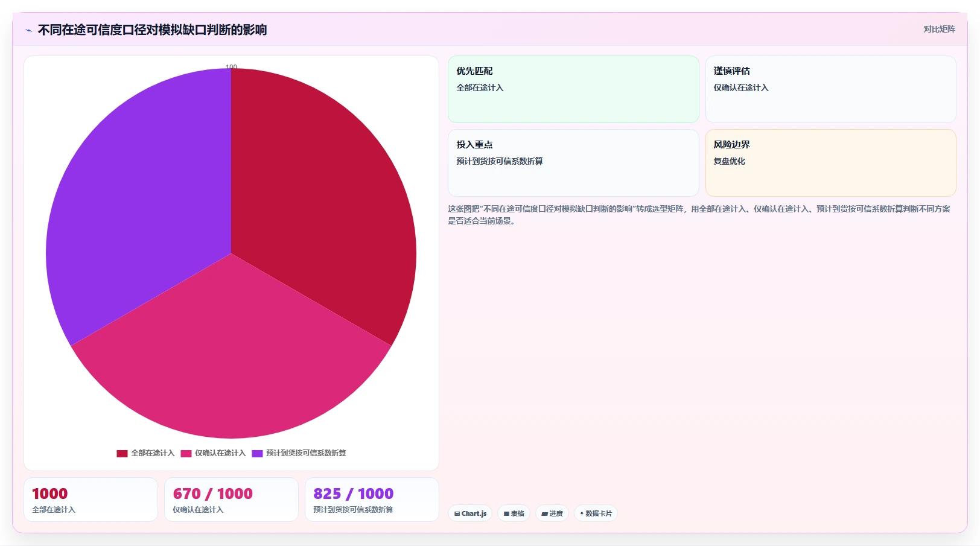The image size is (980, 546).
Task: Select the 825 / 1000 stat card
Action: click(372, 500)
